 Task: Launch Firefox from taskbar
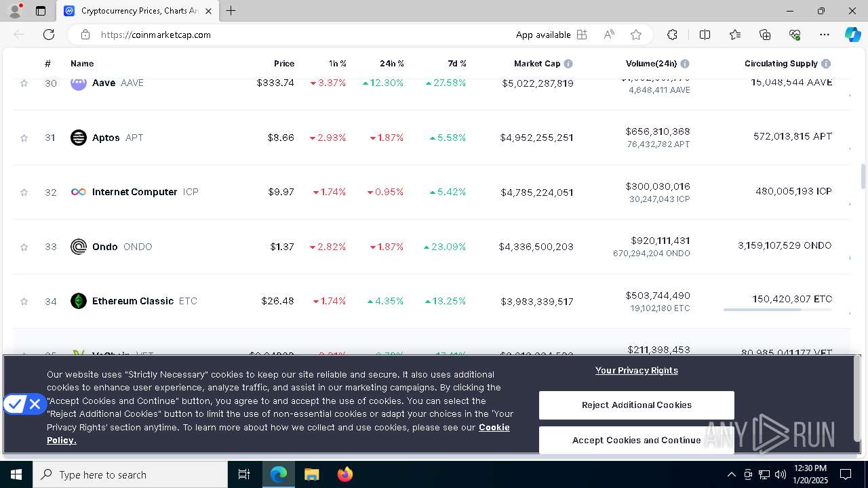coord(345,474)
